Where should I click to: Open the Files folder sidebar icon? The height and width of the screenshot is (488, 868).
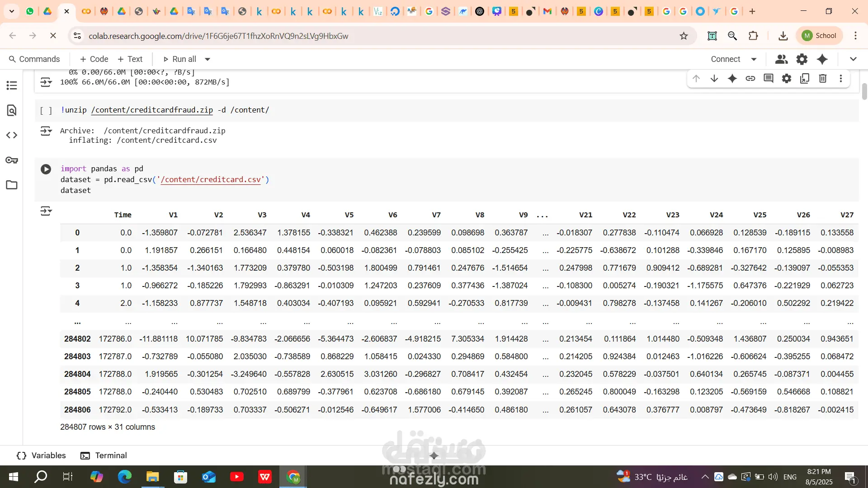[x=12, y=185]
